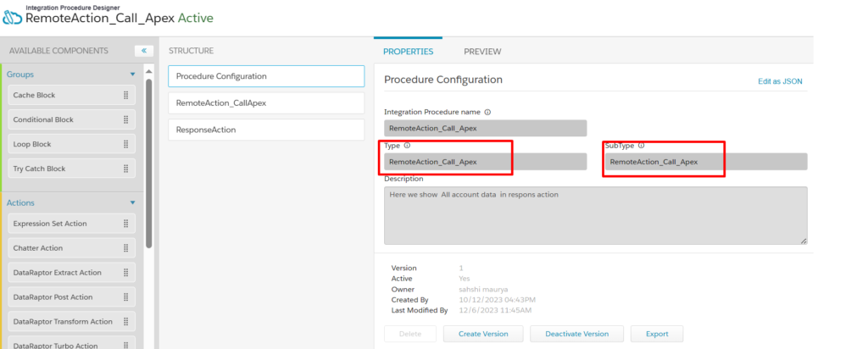Image resolution: width=868 pixels, height=349 pixels.
Task: Click the owner name sahshi maurya
Action: click(x=481, y=289)
